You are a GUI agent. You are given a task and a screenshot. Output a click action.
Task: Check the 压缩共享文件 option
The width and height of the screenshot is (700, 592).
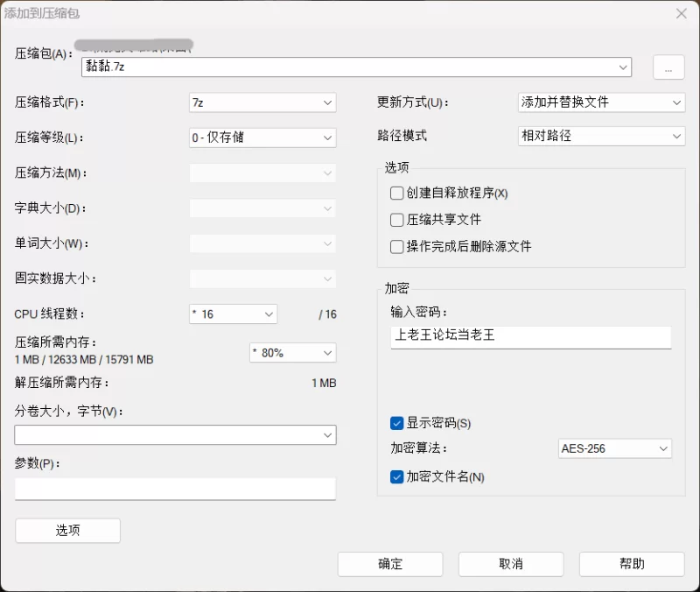click(x=397, y=220)
